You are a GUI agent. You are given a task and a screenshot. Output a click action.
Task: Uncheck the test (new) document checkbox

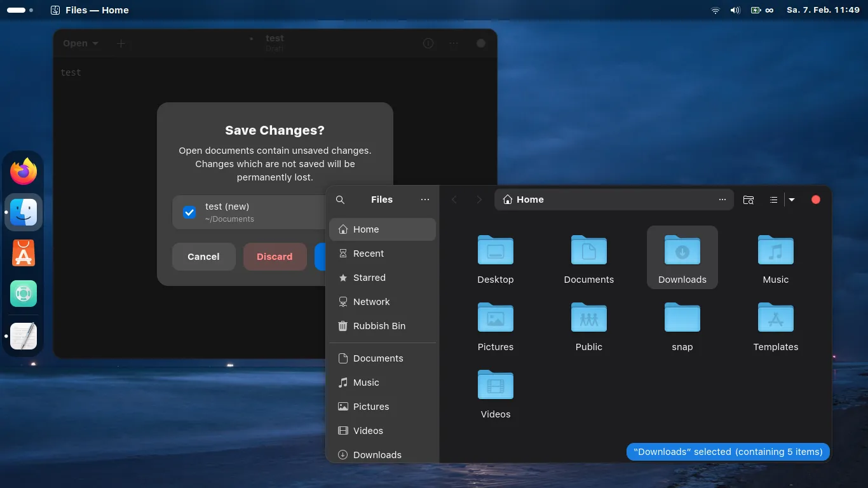point(189,212)
